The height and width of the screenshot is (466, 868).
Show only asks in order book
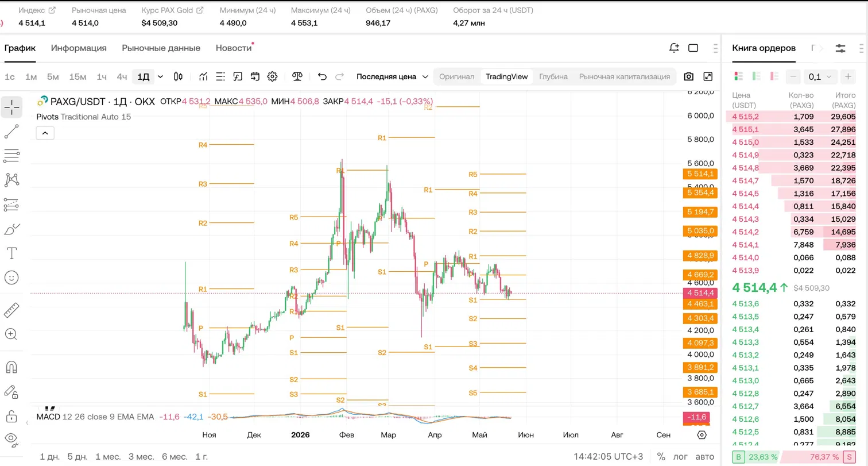[774, 76]
